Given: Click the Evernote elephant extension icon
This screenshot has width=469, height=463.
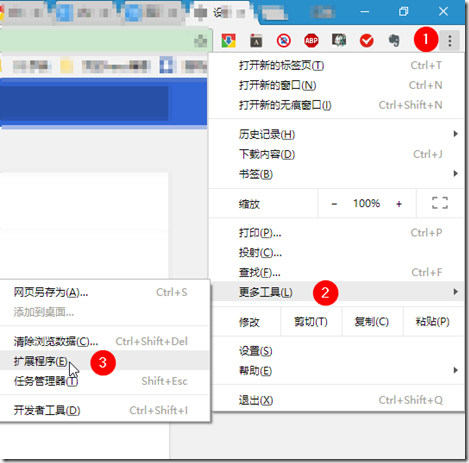Looking at the screenshot, I should pyautogui.click(x=394, y=41).
